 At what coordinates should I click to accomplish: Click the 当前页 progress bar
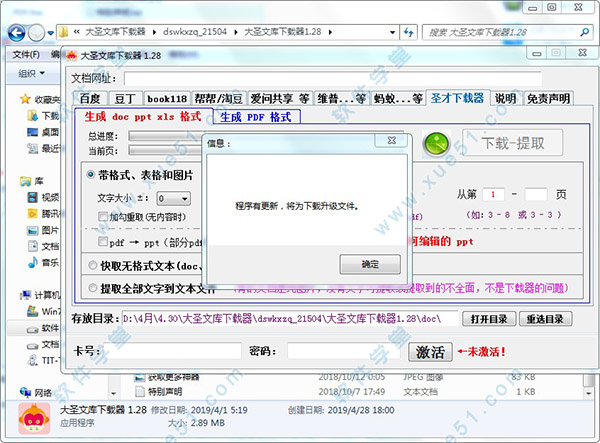click(166, 150)
